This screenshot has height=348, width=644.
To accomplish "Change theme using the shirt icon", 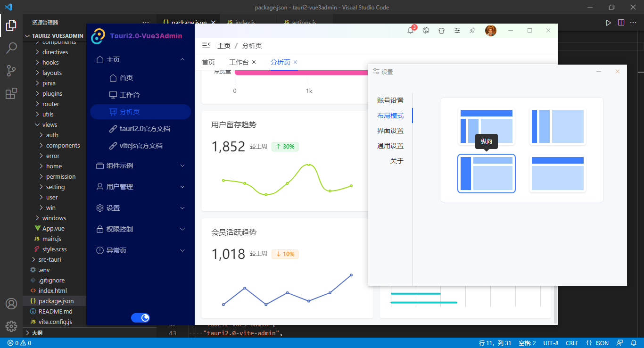I will [x=441, y=30].
